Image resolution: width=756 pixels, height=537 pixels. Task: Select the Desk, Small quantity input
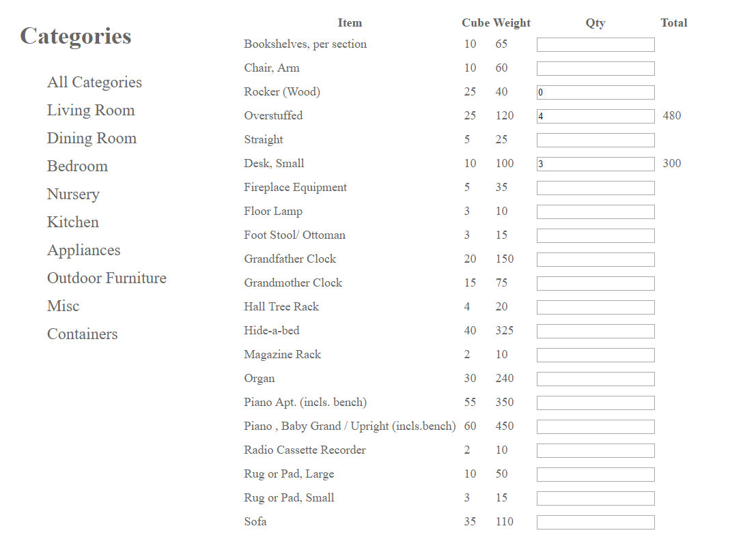tap(595, 164)
